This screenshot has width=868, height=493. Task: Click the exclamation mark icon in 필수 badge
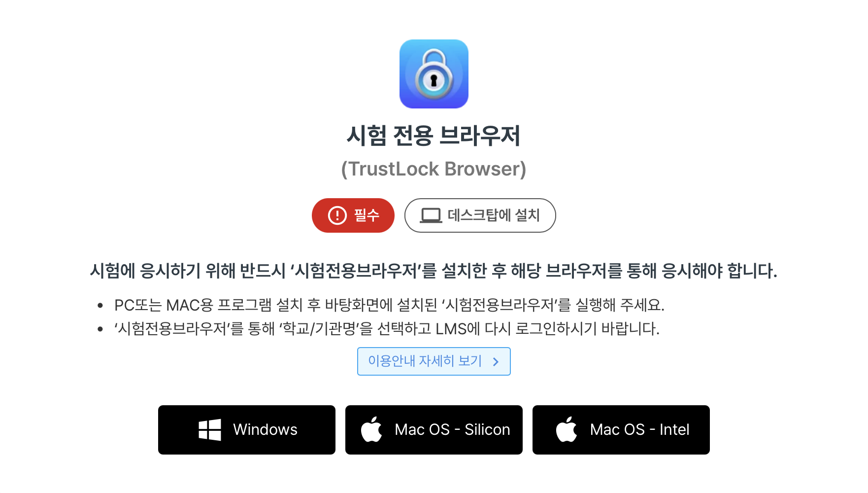337,215
